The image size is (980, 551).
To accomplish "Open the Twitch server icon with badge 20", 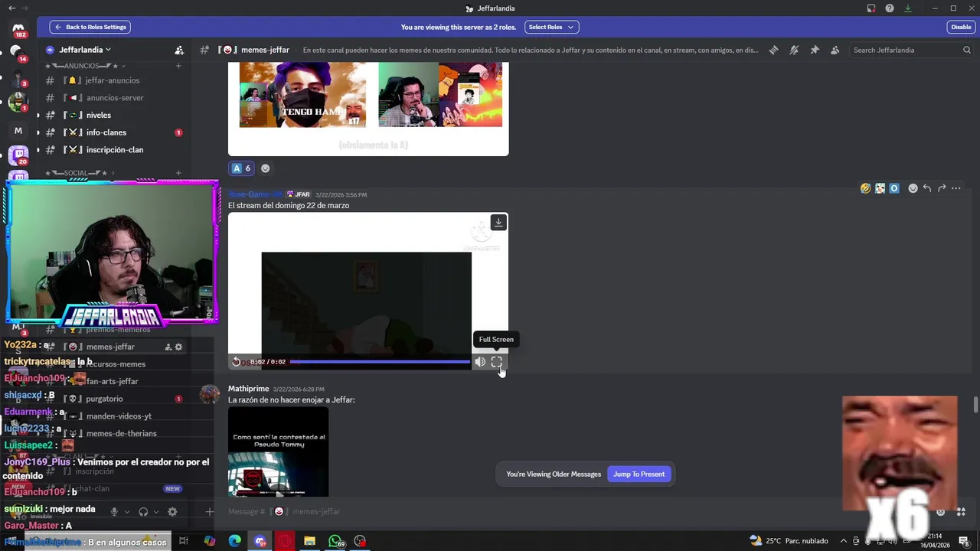I will [18, 155].
